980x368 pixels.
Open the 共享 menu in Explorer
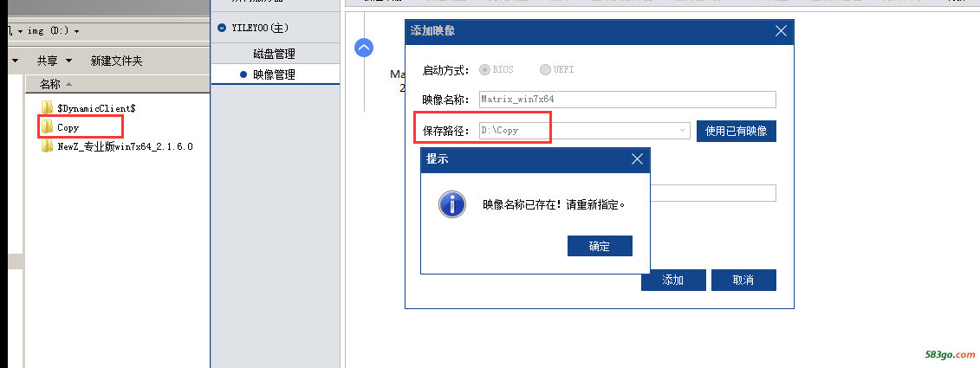coord(55,61)
